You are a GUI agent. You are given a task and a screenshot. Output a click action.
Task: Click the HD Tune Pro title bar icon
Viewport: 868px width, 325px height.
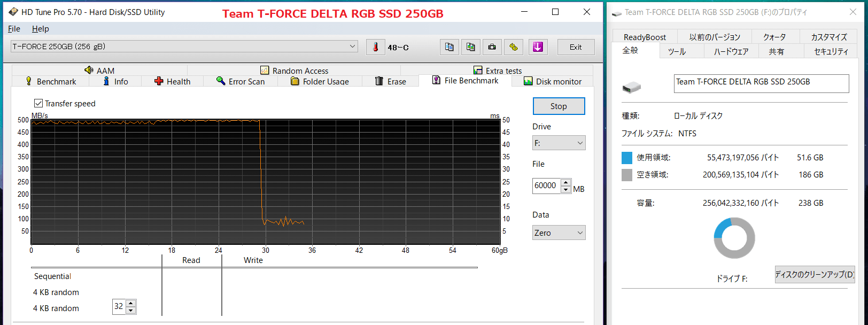click(x=13, y=12)
